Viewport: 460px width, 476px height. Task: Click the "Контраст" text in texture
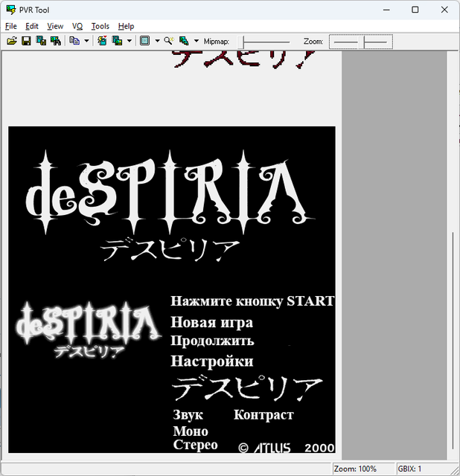coord(263,415)
